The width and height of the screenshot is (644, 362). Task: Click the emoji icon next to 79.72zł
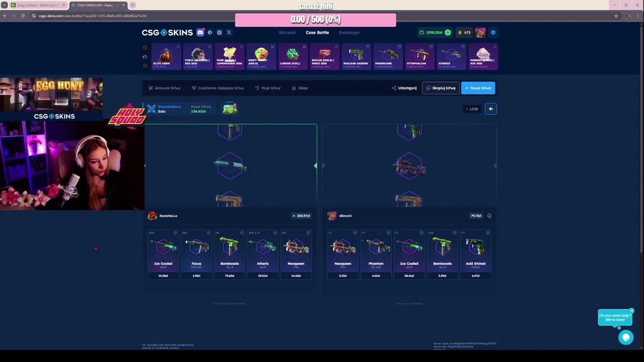click(489, 216)
